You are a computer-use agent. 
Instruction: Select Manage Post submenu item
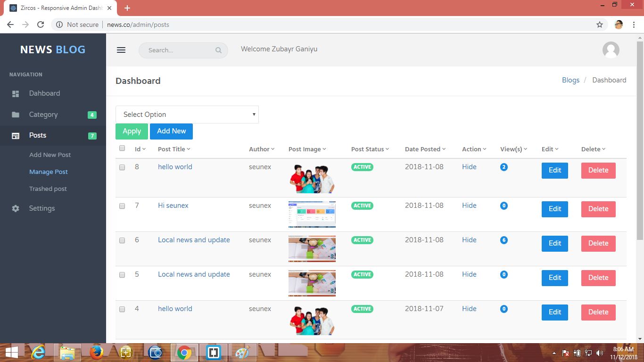(49, 172)
